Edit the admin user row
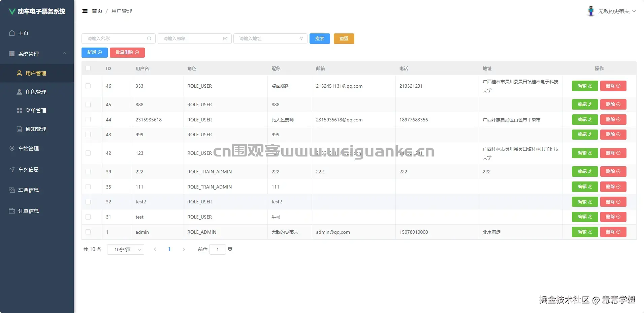 tap(585, 232)
